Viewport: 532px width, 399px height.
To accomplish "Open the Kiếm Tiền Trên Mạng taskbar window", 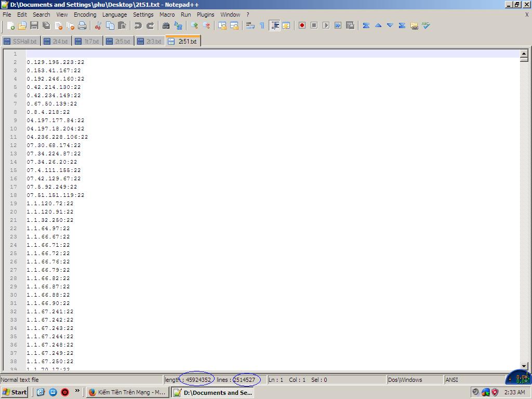I will click(127, 392).
